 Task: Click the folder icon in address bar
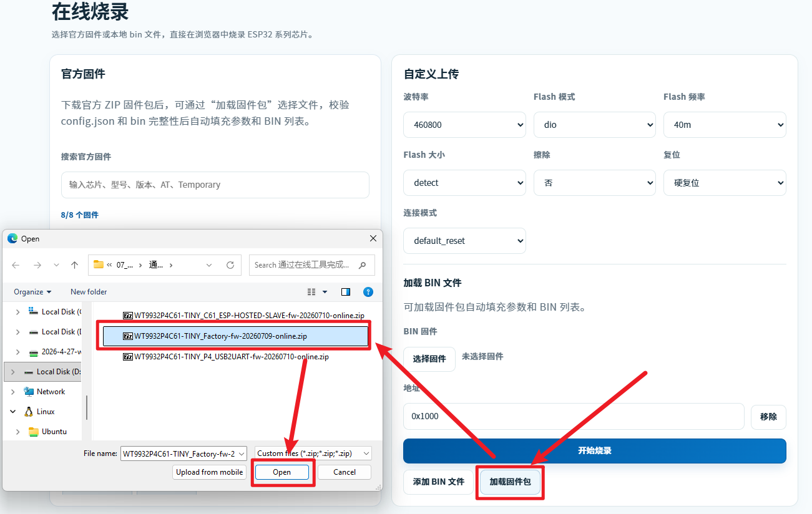(x=98, y=264)
